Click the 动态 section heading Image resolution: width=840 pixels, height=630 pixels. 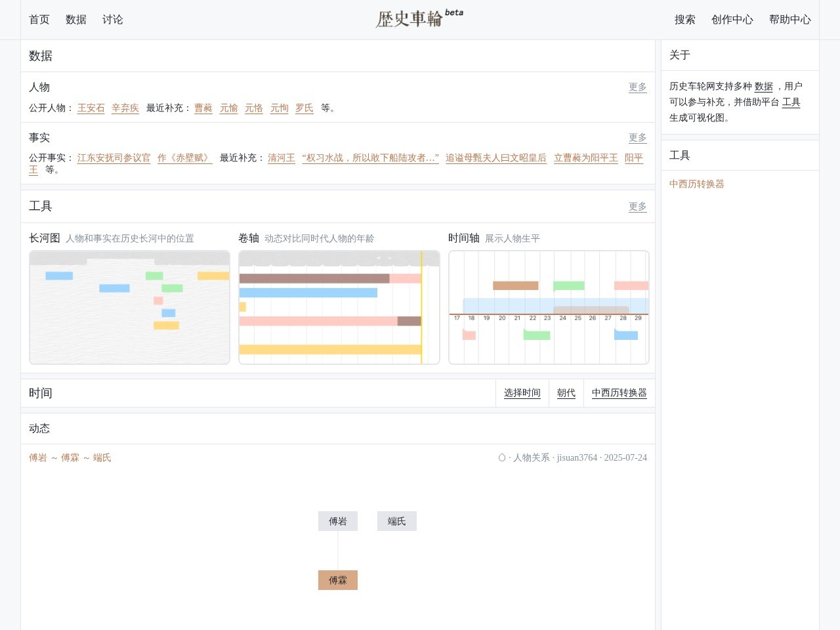pyautogui.click(x=39, y=429)
